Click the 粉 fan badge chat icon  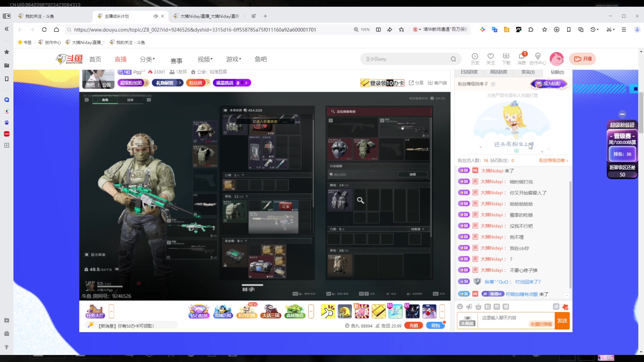tap(488, 307)
